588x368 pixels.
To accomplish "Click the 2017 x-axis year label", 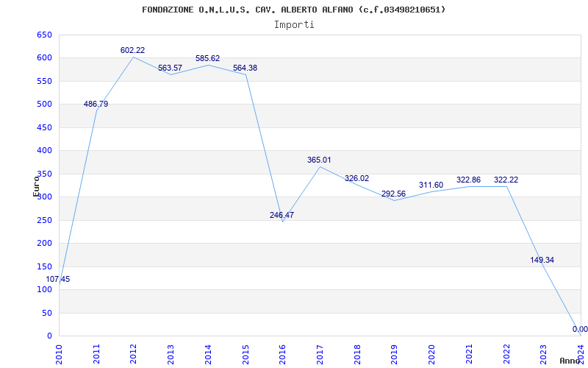I will tap(320, 354).
